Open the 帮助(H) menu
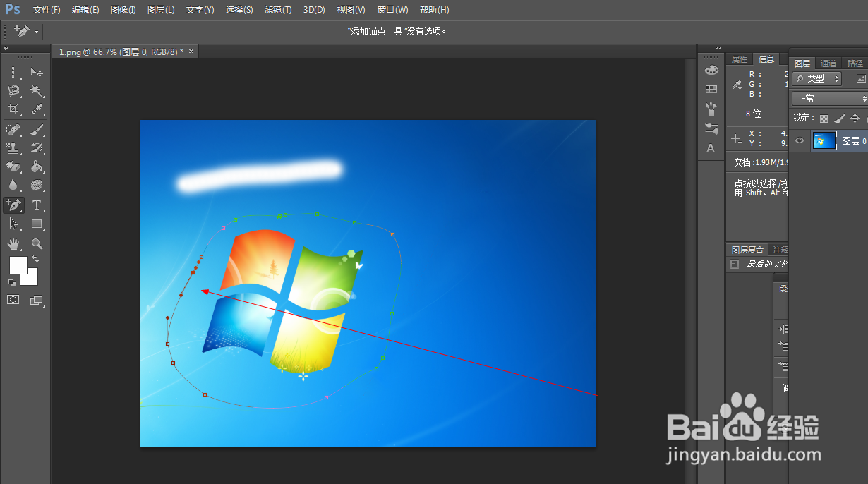Screen dimensions: 868x484 [434, 10]
